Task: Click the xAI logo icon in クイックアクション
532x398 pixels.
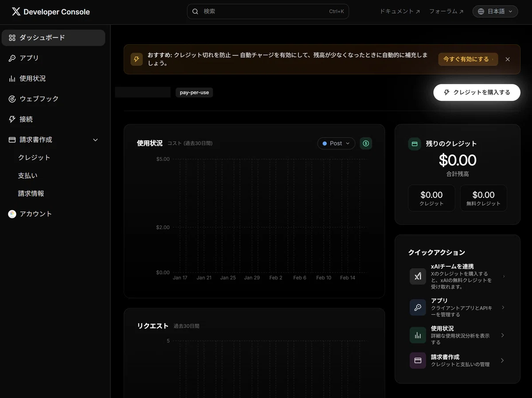Action: [418, 277]
